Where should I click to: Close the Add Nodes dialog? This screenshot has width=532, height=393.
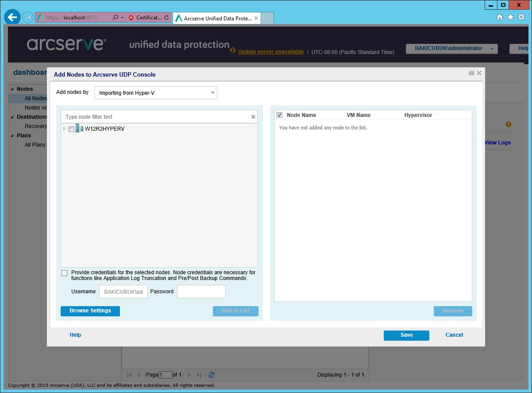click(479, 73)
